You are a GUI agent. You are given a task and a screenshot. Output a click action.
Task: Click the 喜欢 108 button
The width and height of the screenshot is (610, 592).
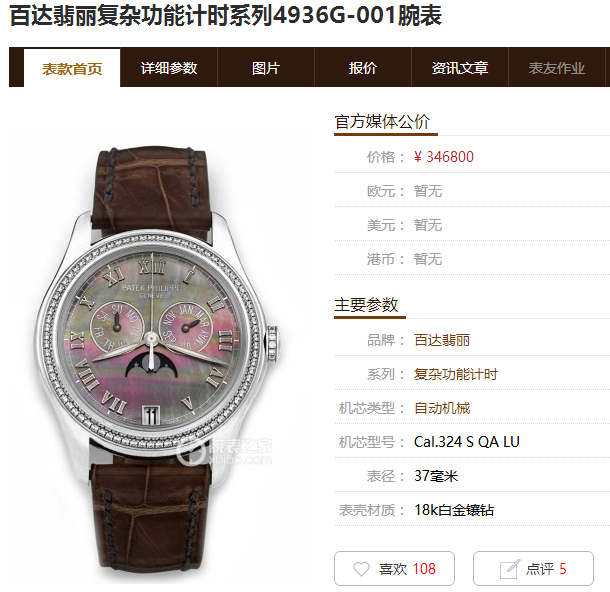[x=394, y=569]
